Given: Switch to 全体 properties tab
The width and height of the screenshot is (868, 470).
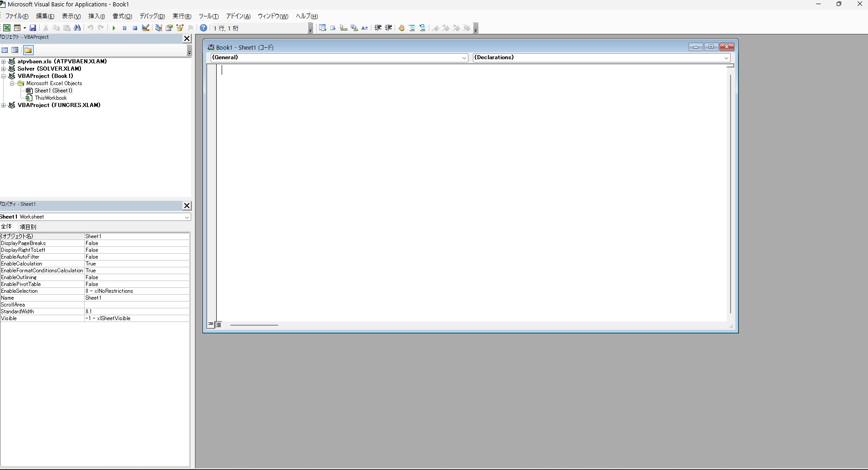Looking at the screenshot, I should pyautogui.click(x=6, y=226).
